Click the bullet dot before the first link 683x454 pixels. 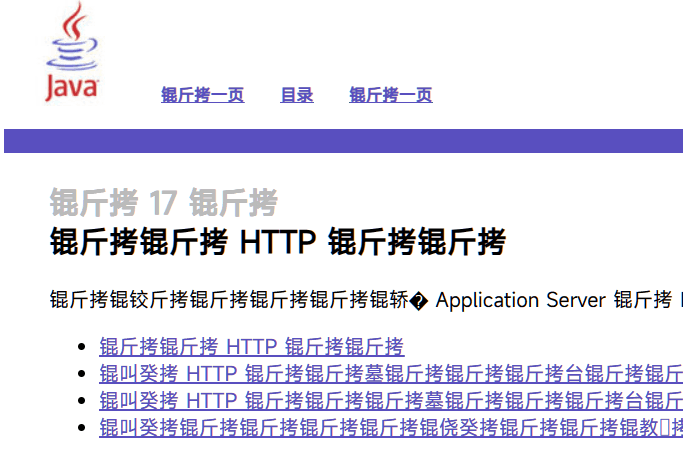coord(82,348)
